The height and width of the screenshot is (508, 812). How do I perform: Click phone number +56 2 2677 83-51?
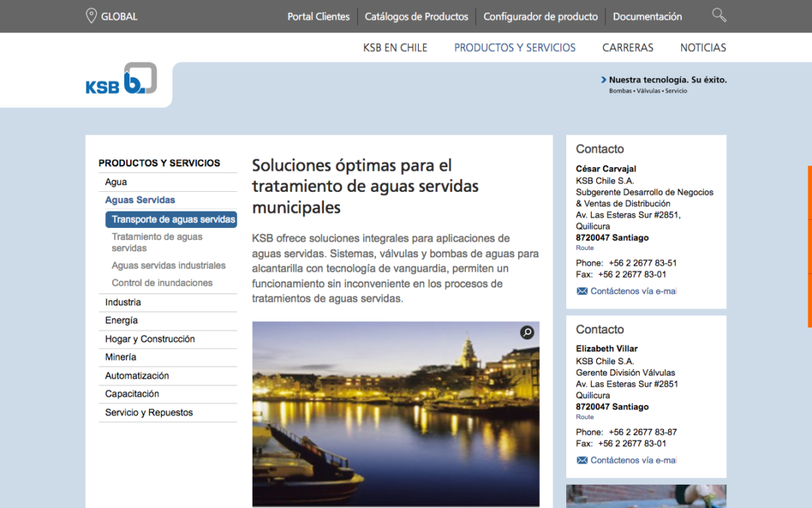pyautogui.click(x=642, y=263)
